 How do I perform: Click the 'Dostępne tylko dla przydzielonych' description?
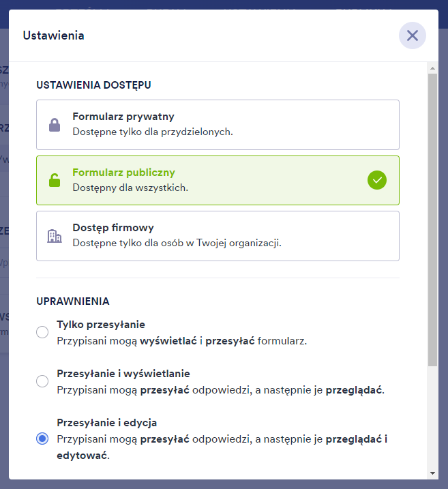153,132
